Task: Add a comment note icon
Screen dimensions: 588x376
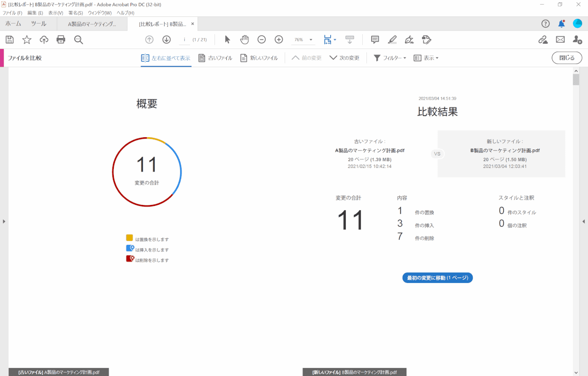Action: [375, 39]
